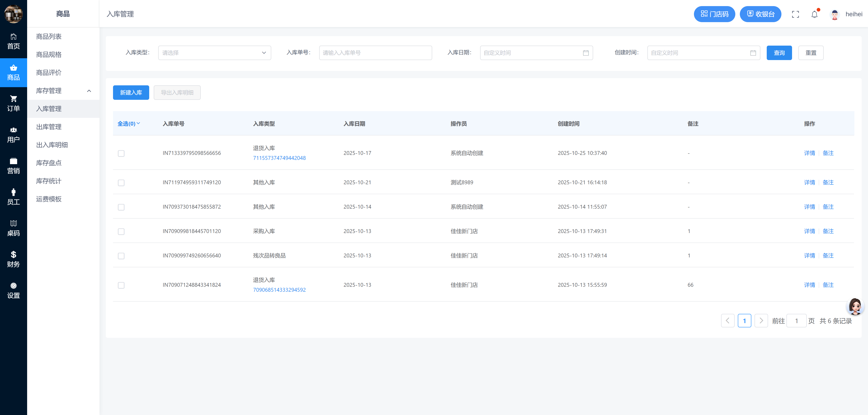
Task: Open the 入库类型 select dropdown
Action: pyautogui.click(x=214, y=53)
